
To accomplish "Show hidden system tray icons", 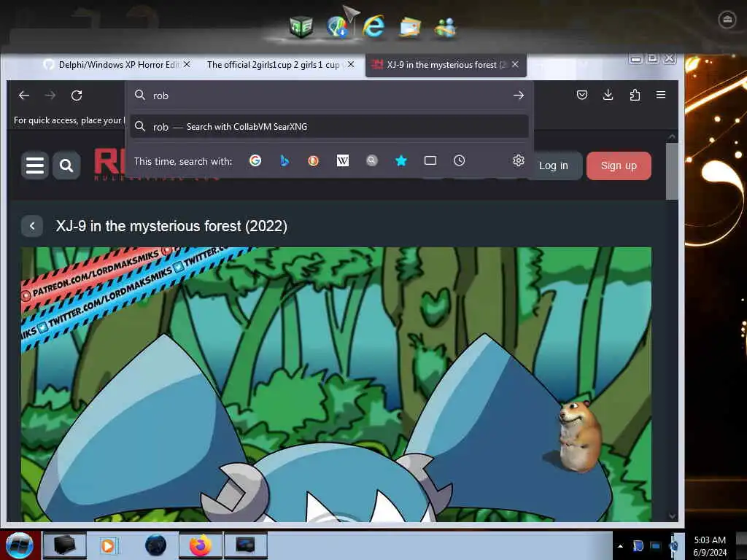I will tap(620, 546).
